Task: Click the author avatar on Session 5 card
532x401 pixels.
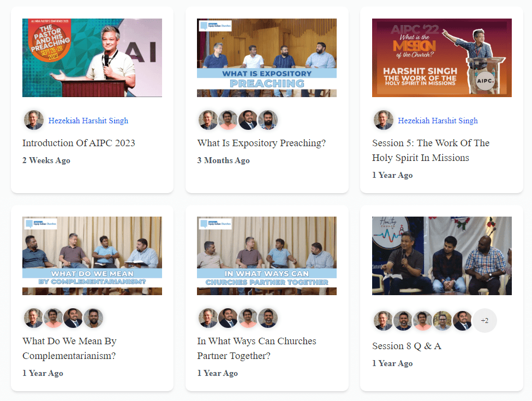Action: (x=383, y=120)
